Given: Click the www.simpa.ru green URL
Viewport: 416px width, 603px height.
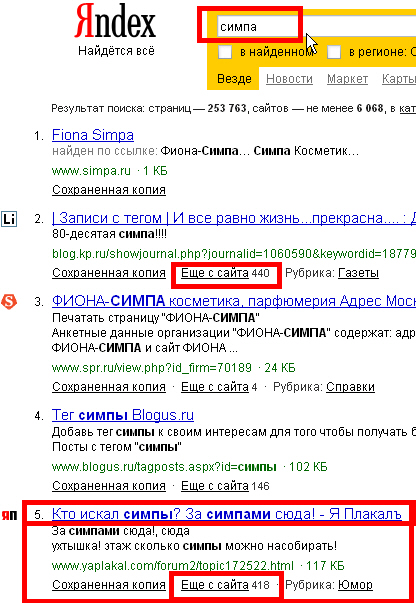Looking at the screenshot, I should (92, 171).
